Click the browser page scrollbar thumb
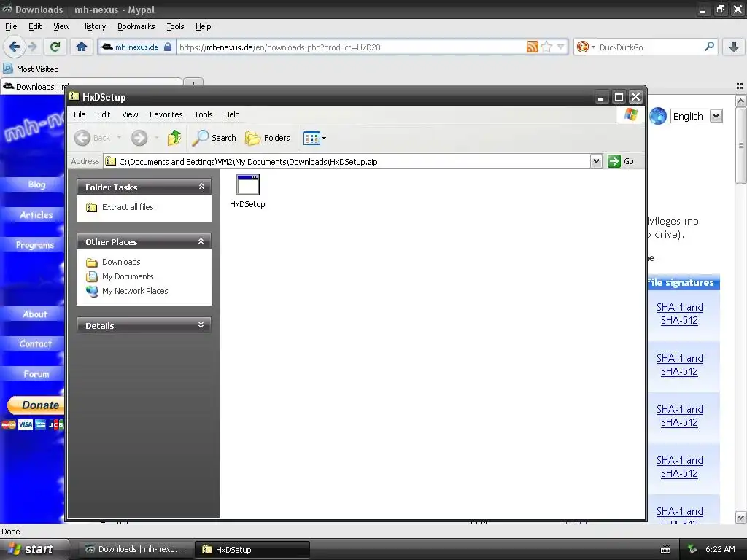Image resolution: width=747 pixels, height=560 pixels. point(740,145)
